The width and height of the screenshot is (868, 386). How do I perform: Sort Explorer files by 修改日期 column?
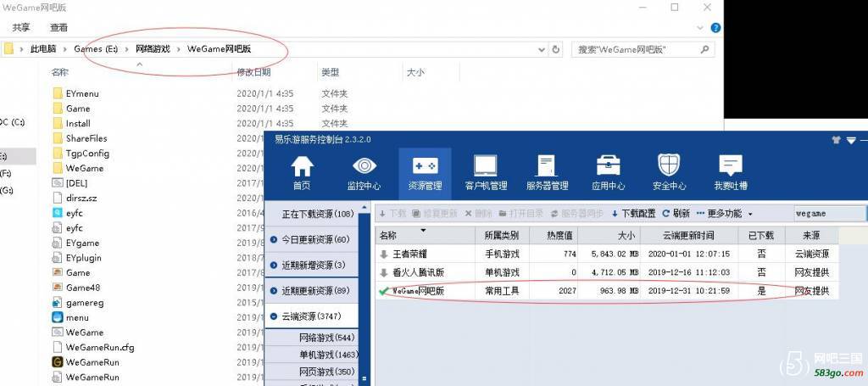pos(254,72)
